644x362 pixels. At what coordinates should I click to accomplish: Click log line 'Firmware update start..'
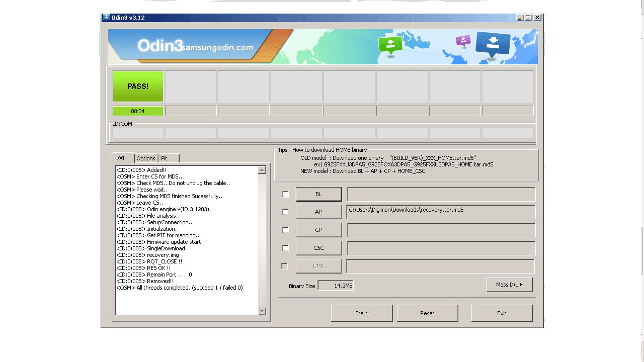tap(160, 242)
